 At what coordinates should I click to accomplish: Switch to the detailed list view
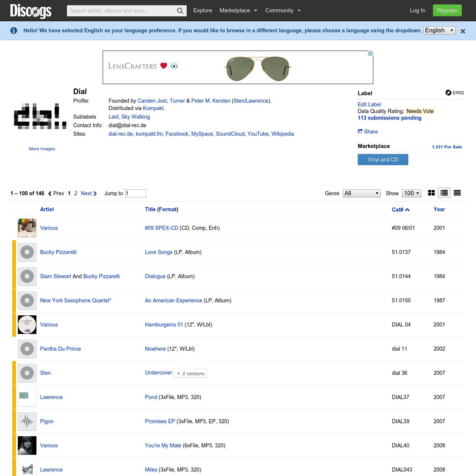(444, 193)
